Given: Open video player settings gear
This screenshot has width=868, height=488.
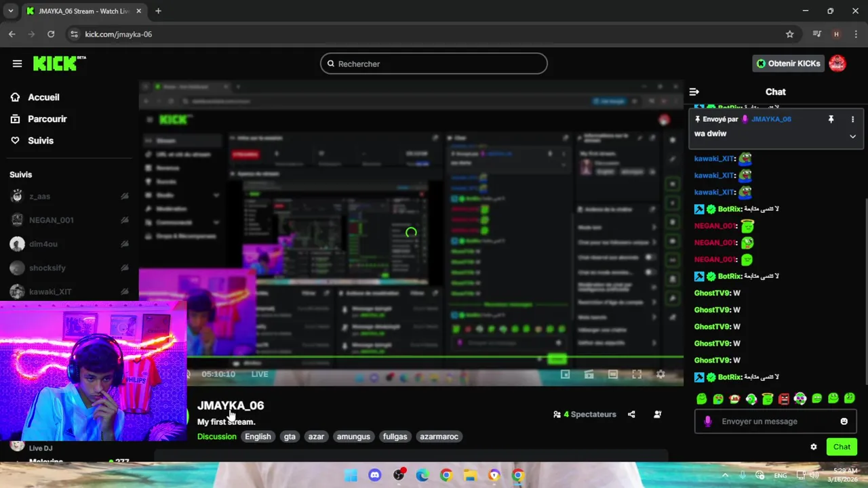Looking at the screenshot, I should (660, 374).
